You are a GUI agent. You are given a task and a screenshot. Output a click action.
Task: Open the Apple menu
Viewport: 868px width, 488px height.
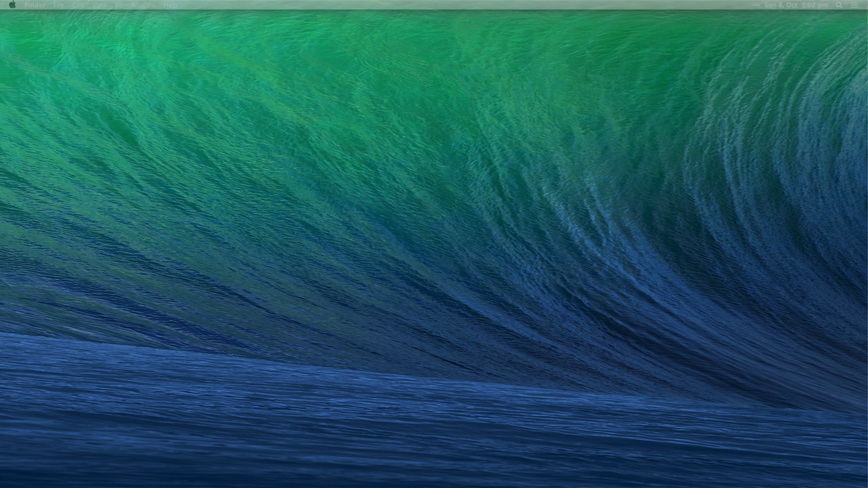[x=12, y=5]
